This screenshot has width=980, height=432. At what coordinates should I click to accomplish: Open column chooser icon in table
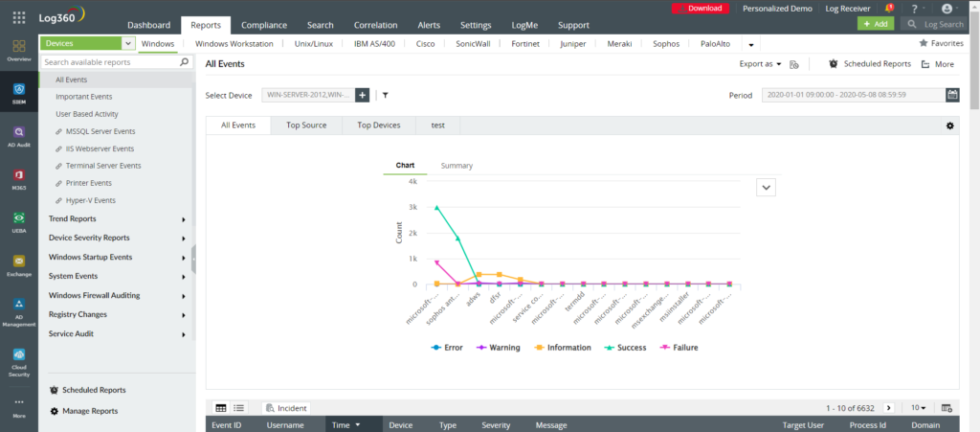[947, 408]
